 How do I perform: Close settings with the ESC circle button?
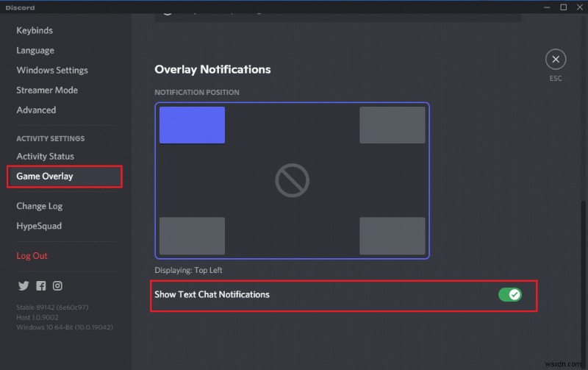[x=556, y=60]
